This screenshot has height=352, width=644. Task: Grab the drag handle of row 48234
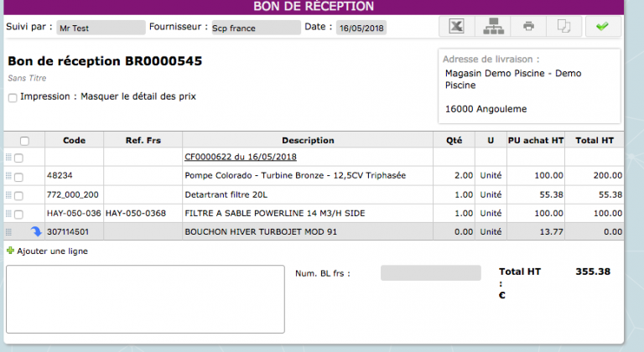pos(8,176)
